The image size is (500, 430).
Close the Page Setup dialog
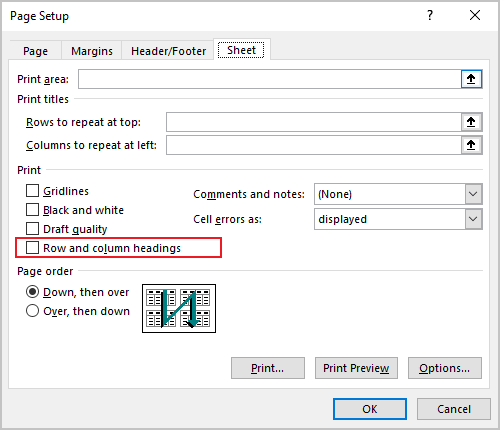[x=475, y=15]
